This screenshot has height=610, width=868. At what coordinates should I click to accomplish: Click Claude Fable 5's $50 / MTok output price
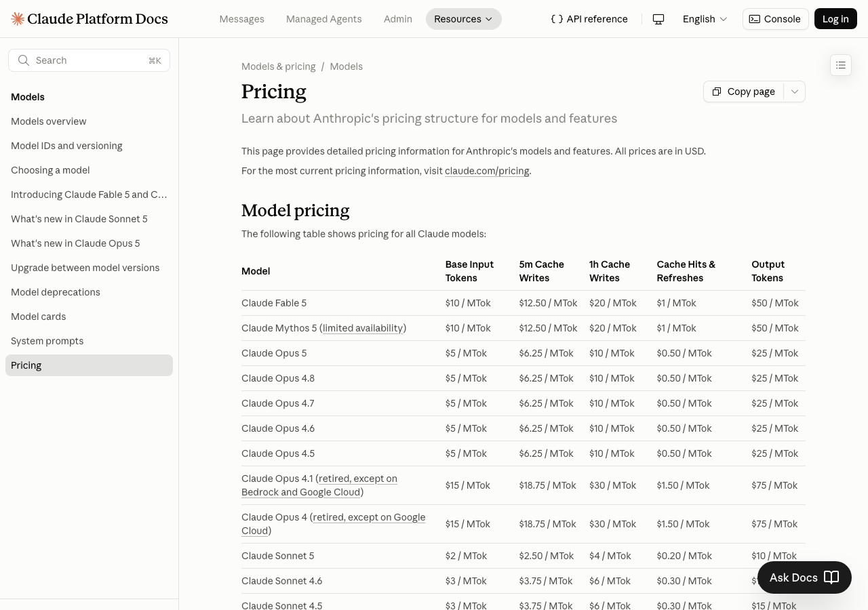coord(775,303)
